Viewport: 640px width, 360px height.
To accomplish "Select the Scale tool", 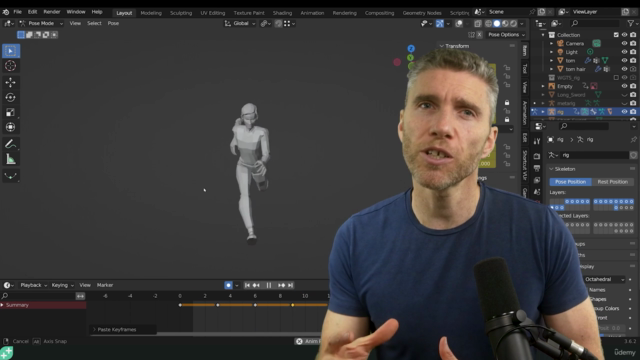I will click(x=11, y=112).
